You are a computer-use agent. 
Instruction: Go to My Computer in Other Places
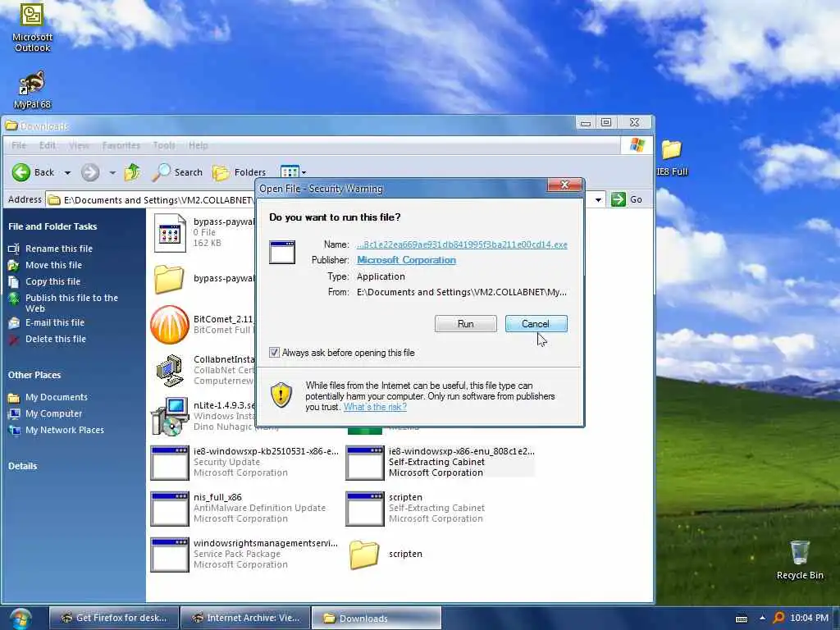53,413
